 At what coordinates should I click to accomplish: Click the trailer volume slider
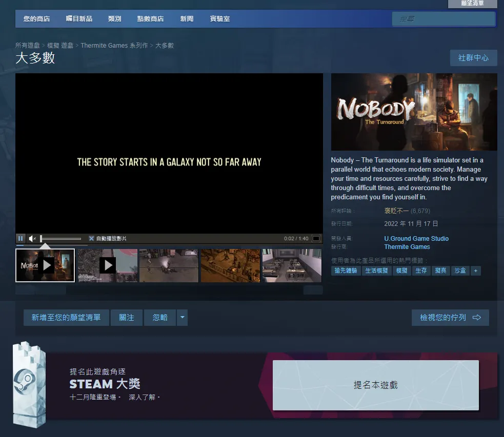[x=61, y=239]
